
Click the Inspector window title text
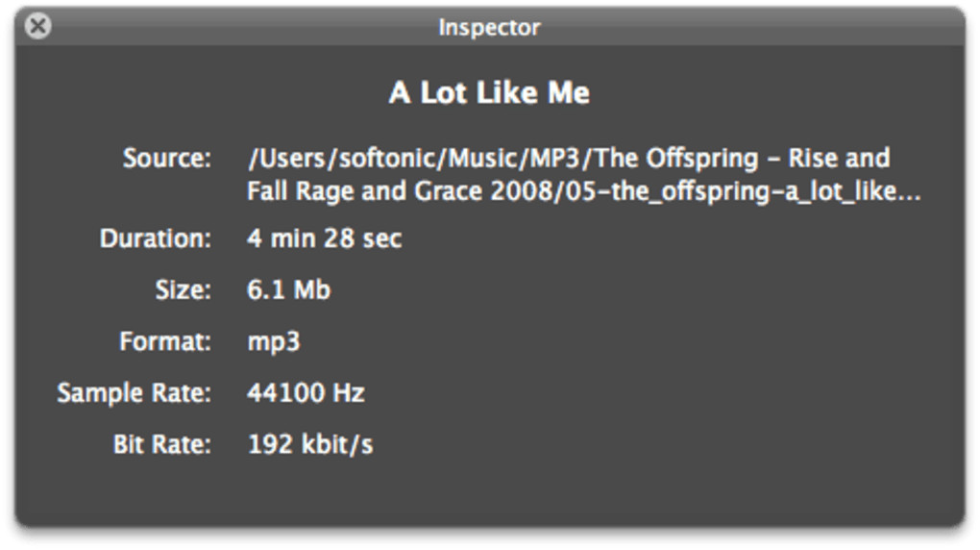point(489,28)
